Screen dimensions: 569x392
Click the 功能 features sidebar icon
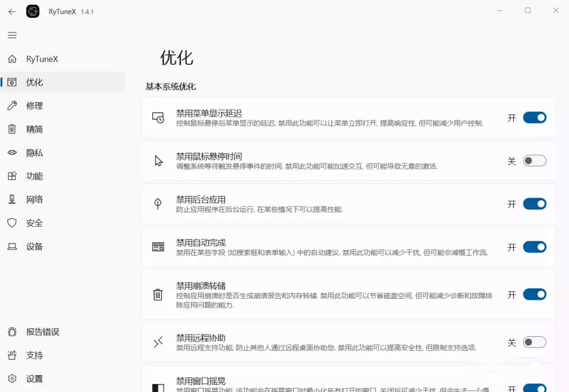pos(12,176)
